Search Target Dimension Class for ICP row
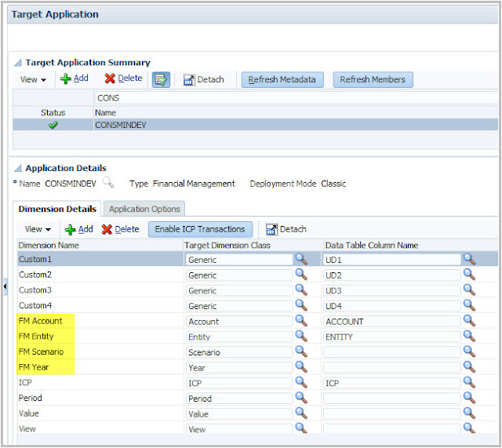 pyautogui.click(x=301, y=382)
